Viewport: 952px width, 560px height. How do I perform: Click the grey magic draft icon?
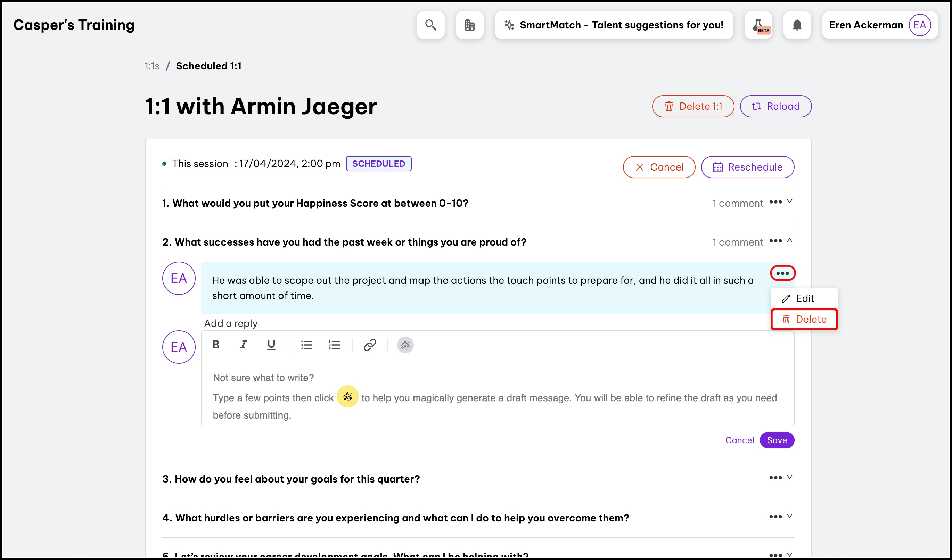pyautogui.click(x=405, y=344)
